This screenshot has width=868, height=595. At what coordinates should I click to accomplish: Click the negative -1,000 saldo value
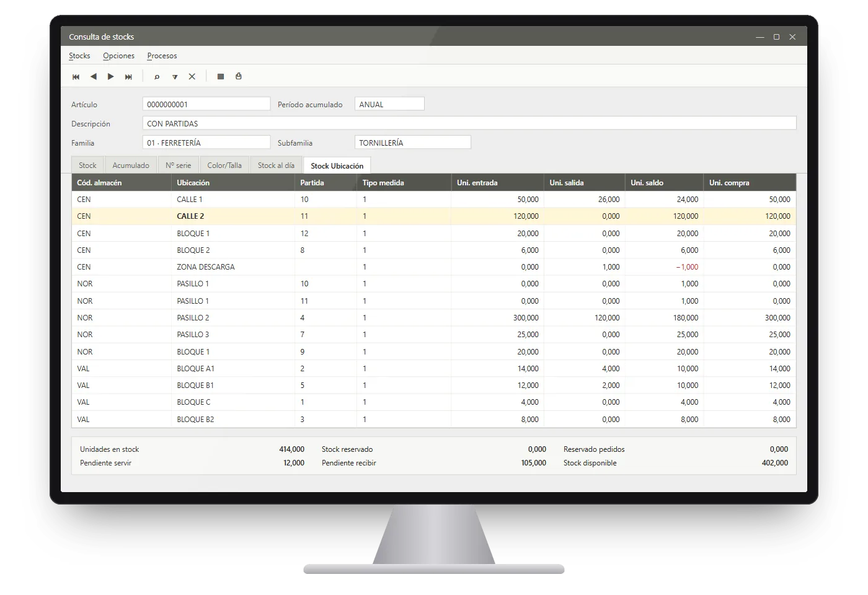point(687,267)
